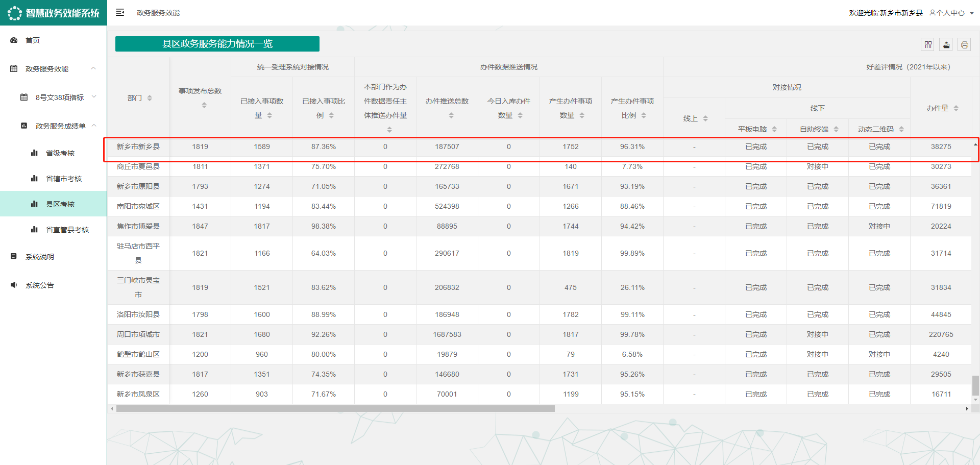Go to 首页 in sidebar
This screenshot has height=465, width=980.
point(33,40)
